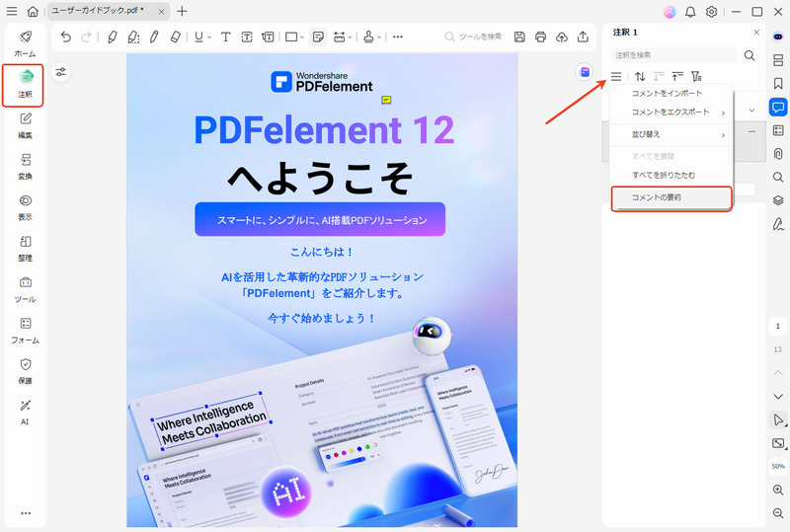Screen dimensions: 790x532
Task: Zoom out with the magnifier minus
Action: tap(778, 513)
